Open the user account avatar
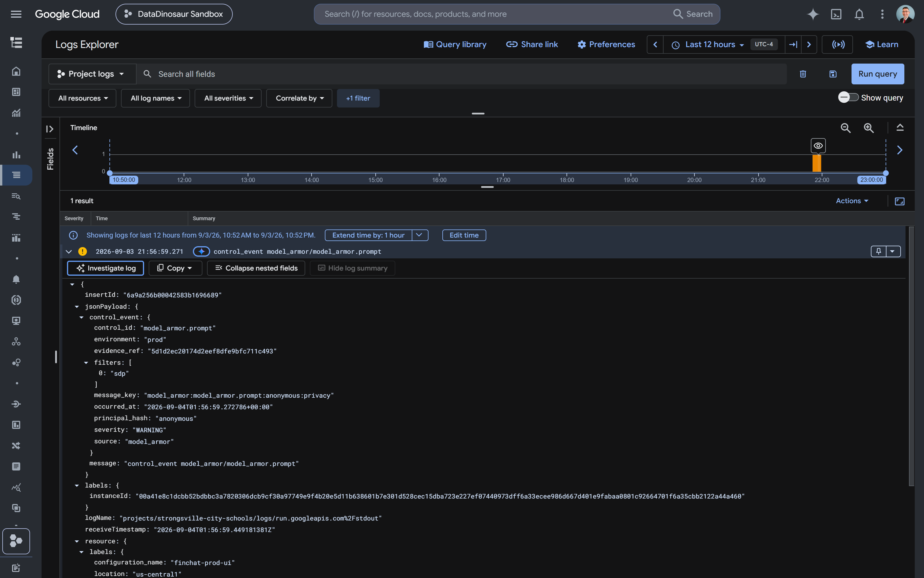Image resolution: width=924 pixels, height=578 pixels. pos(905,14)
